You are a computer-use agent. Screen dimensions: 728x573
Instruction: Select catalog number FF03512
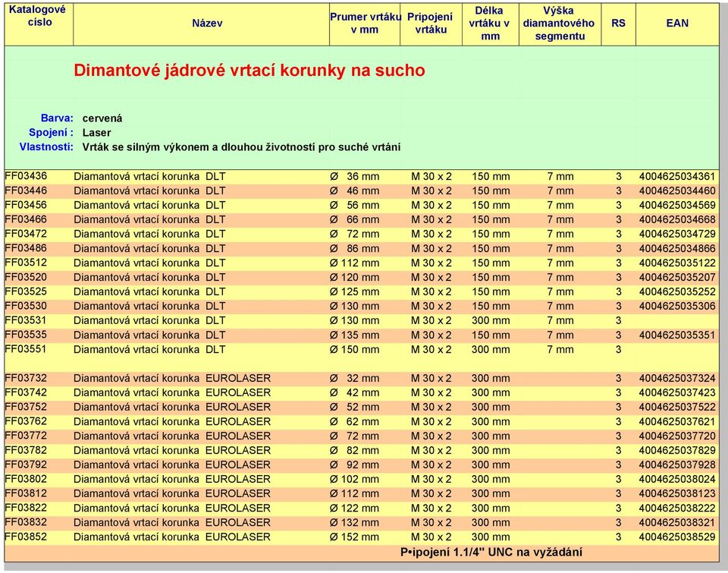click(x=26, y=263)
